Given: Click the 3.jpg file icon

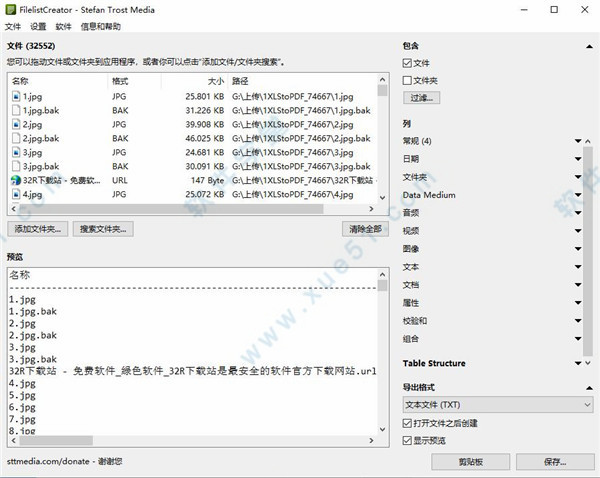Looking at the screenshot, I should click(x=16, y=152).
